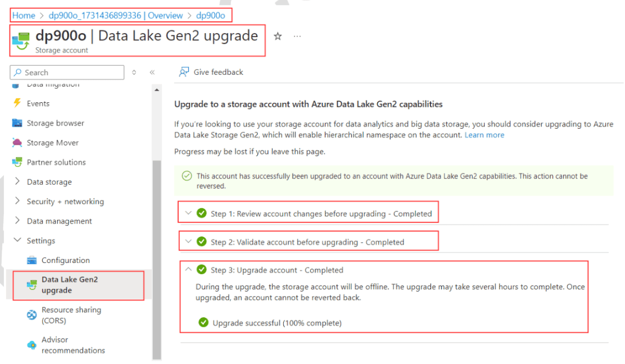Click the Learn more link

(484, 135)
